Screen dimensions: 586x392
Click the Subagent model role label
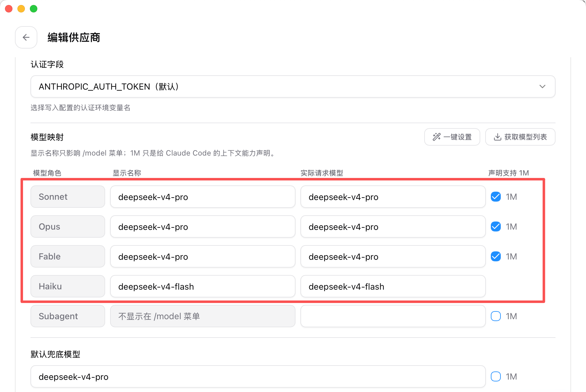coord(68,316)
